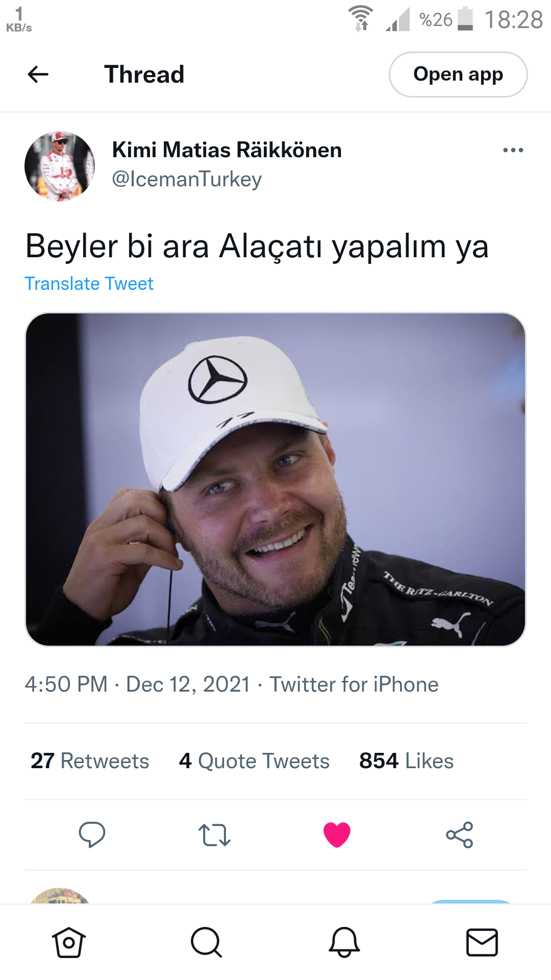Open the Home tab in bottom bar
551x980 pixels.
tap(69, 942)
